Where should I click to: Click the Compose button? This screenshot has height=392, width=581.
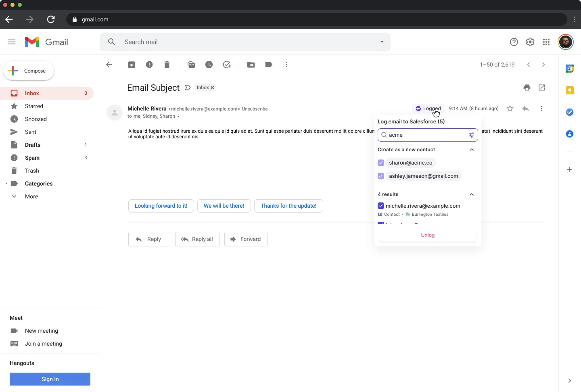[x=29, y=71]
